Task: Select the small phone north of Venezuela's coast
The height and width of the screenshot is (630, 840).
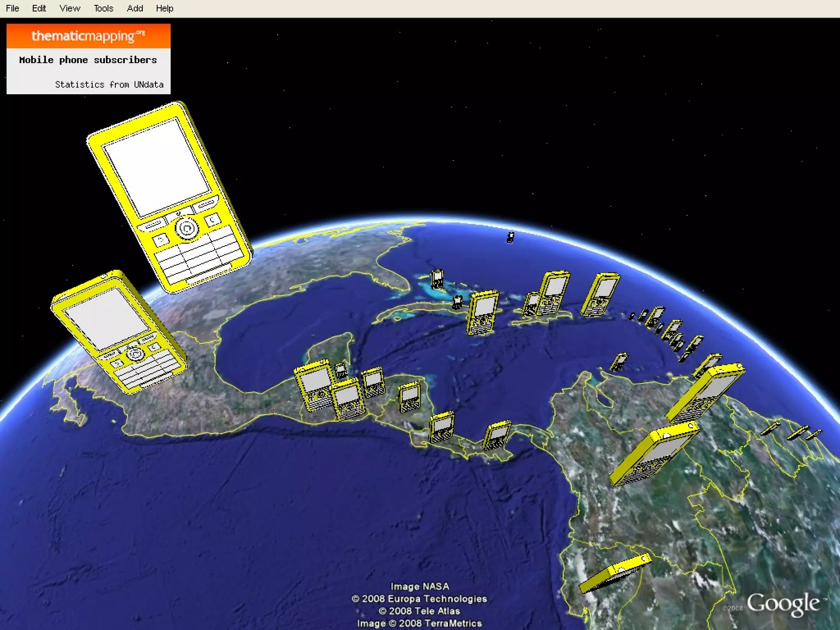Action: (619, 362)
